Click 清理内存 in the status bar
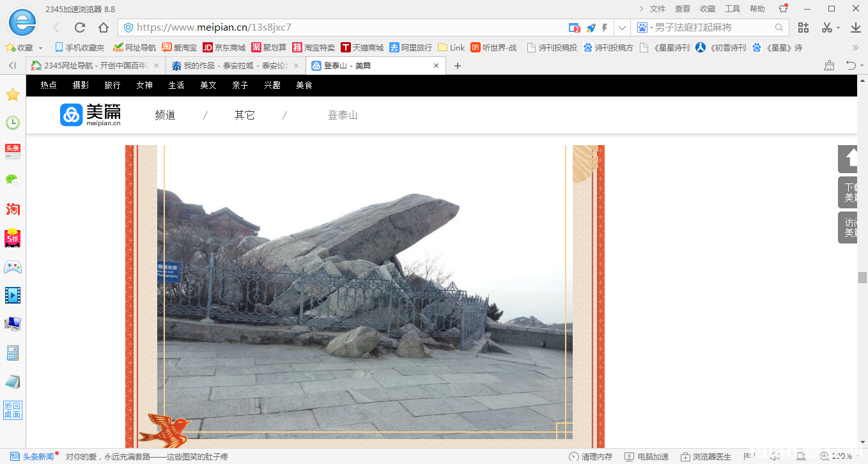Screen dimensions: 868x464 tap(591, 456)
